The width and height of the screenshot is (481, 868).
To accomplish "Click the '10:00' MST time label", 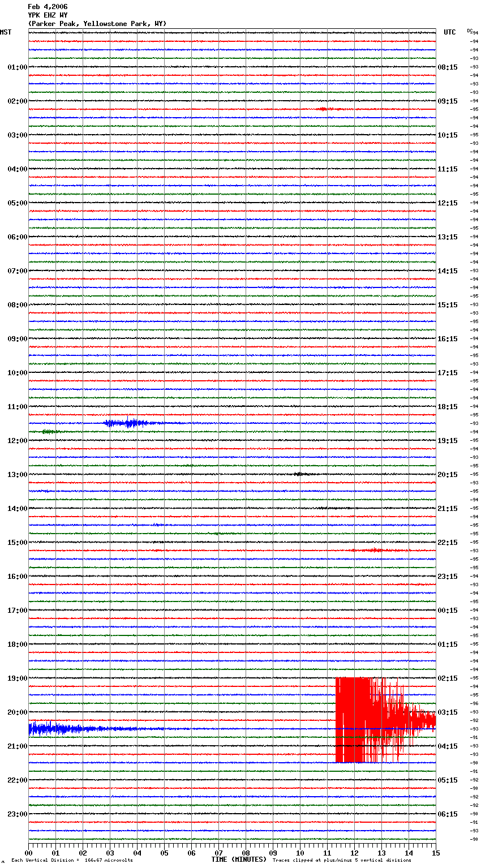I will click(x=18, y=373).
